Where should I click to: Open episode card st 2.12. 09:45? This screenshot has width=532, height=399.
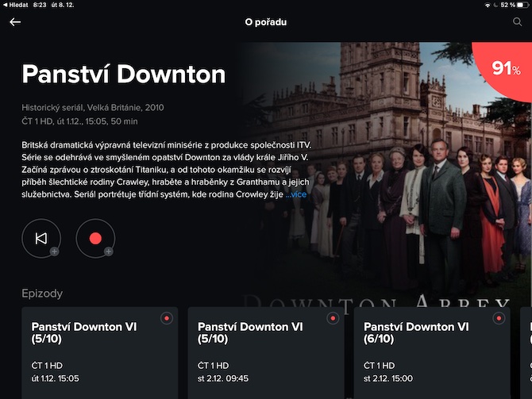click(266, 353)
